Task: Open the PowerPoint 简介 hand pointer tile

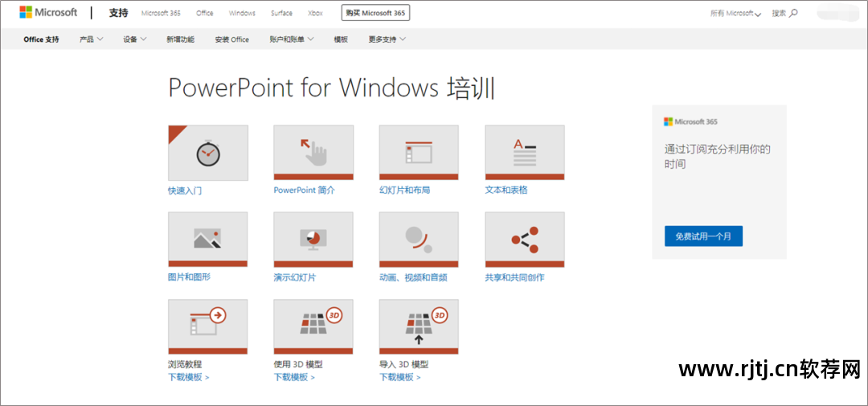Action: (313, 153)
